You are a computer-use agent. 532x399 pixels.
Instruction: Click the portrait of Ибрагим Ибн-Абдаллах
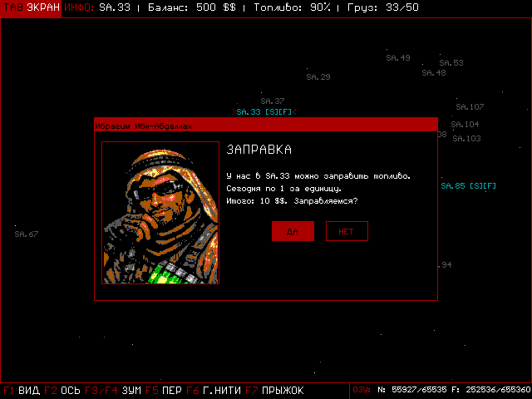(160, 213)
